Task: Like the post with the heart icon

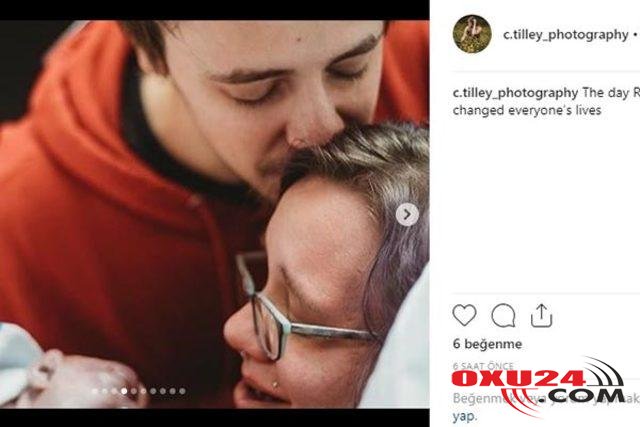Action: (x=464, y=315)
